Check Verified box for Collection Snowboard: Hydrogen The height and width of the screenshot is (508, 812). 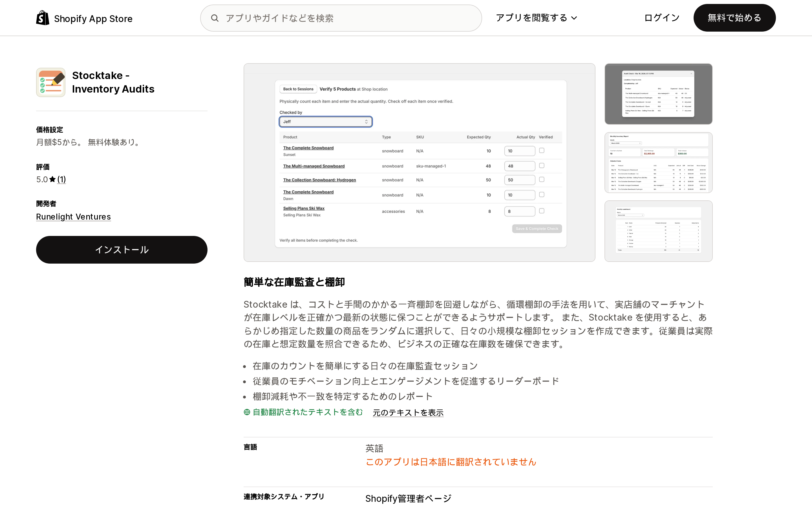tap(542, 179)
